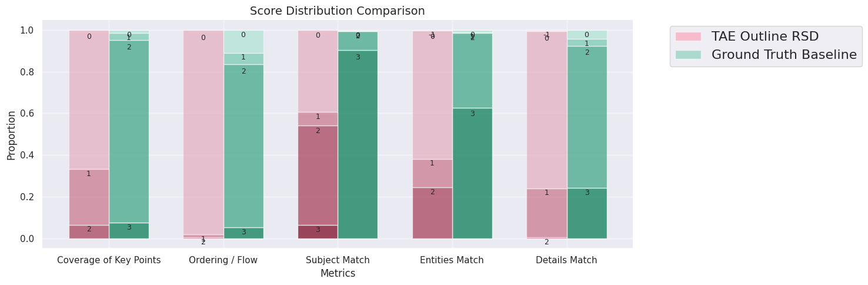Click the Ordering / Flow axis label
Viewport: 868px width, 285px height.
(223, 260)
